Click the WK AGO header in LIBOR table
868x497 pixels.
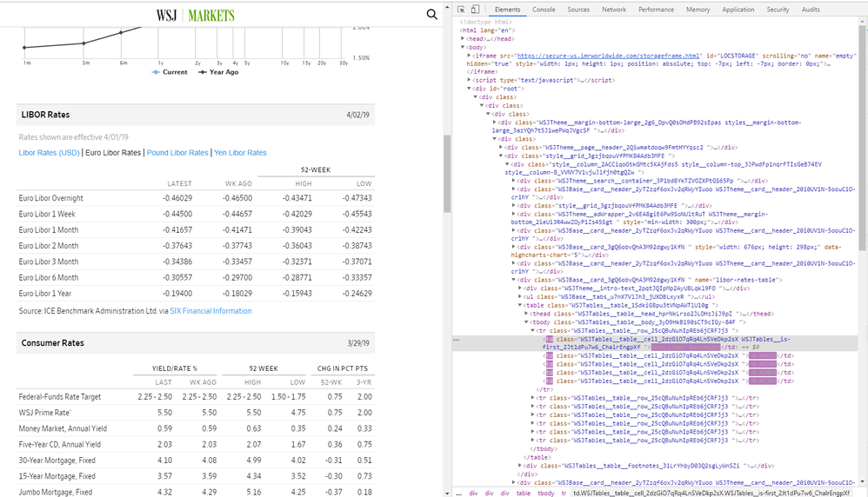(x=238, y=183)
